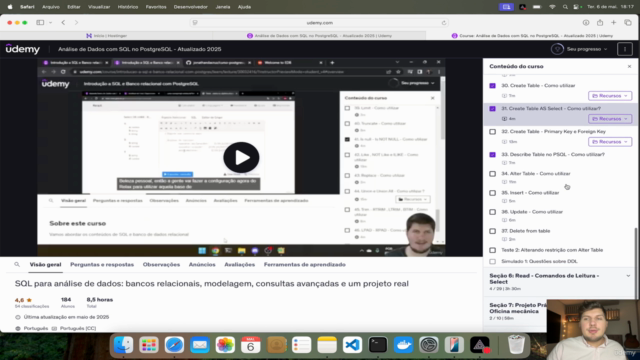Image resolution: width=640 pixels, height=360 pixels.
Task: Click the 4,6 star rating
Action: click(23, 300)
